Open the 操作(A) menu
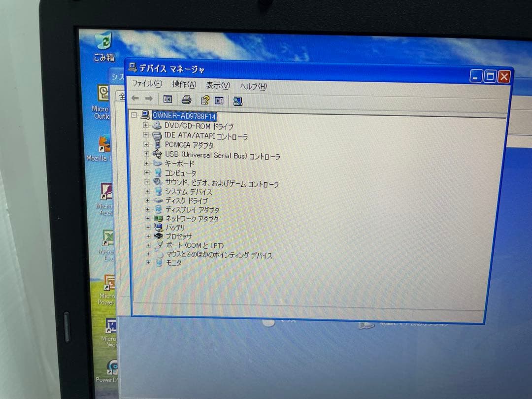Image resolution: width=532 pixels, height=399 pixels. (184, 85)
